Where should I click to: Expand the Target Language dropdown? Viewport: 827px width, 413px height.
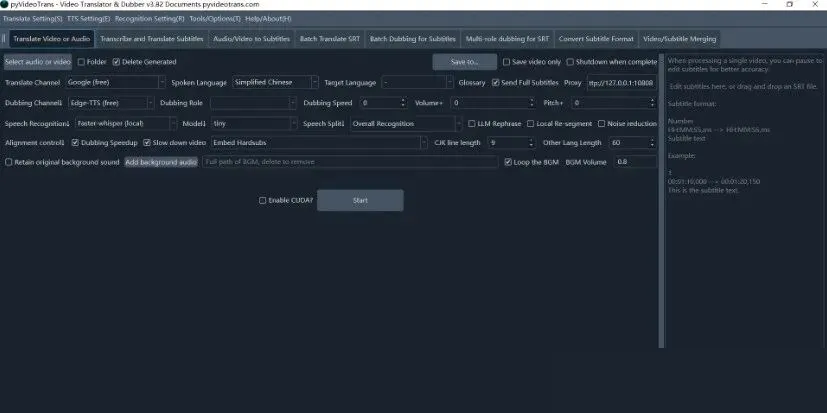(417, 82)
